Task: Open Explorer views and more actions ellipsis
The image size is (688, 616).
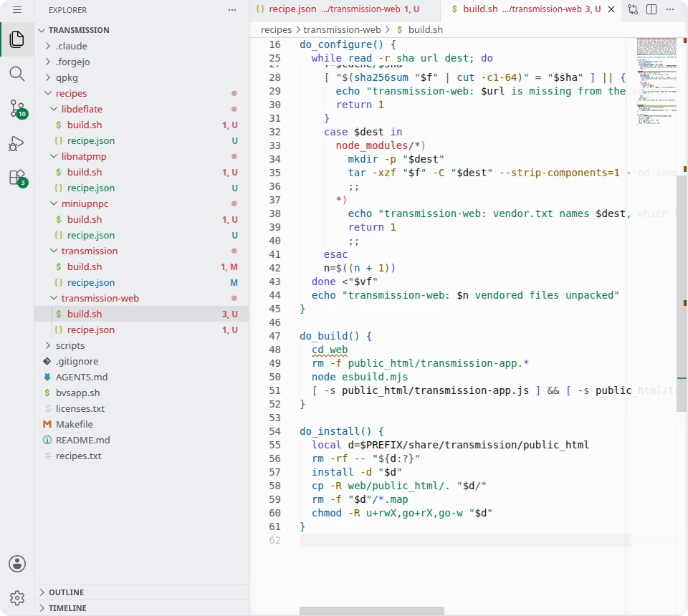Action: point(232,9)
